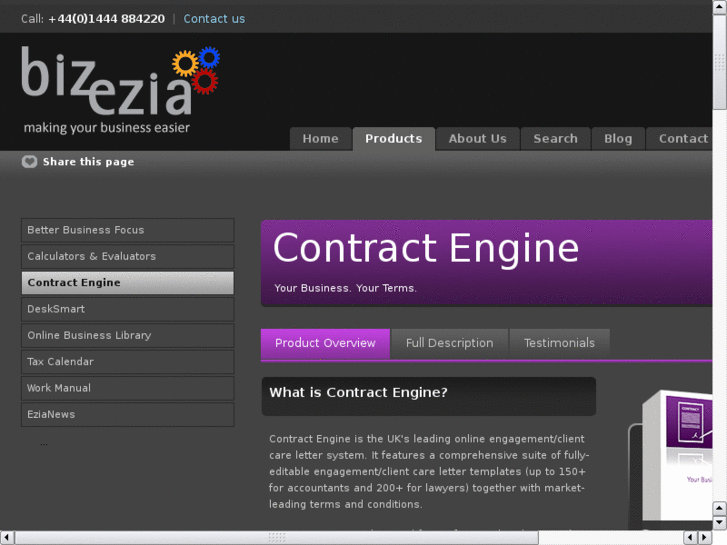The width and height of the screenshot is (727, 545).
Task: Open EziaNews sidebar item
Action: 127,414
